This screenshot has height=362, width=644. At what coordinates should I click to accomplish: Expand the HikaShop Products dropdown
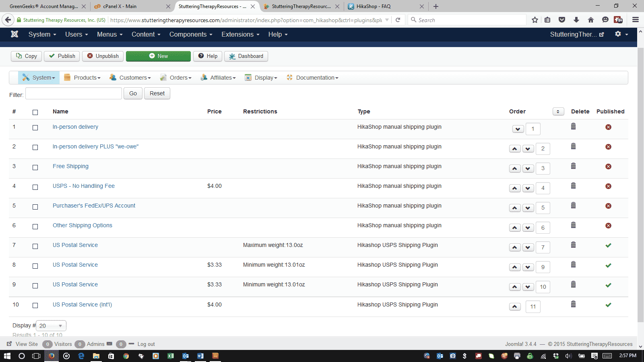pos(82,78)
